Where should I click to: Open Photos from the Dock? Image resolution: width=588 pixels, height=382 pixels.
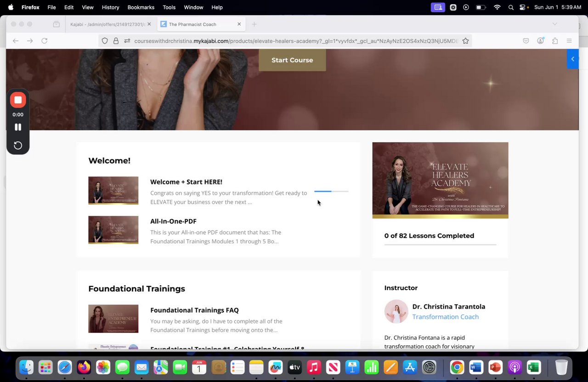tap(103, 367)
